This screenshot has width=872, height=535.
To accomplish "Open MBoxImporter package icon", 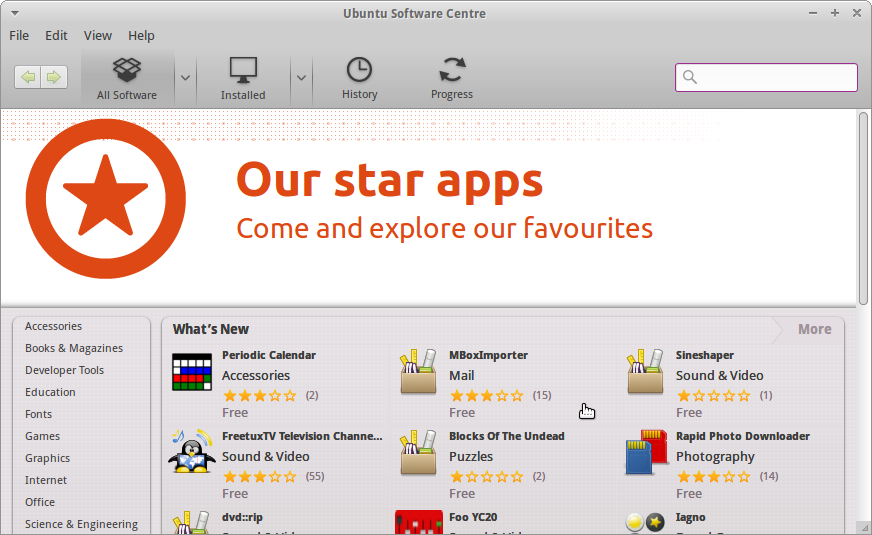I will pos(418,371).
